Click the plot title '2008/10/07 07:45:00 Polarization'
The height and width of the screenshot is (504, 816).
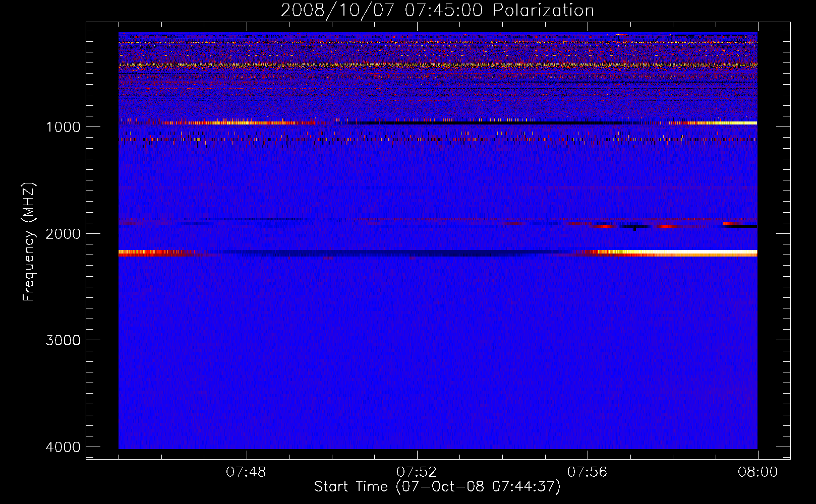point(437,10)
